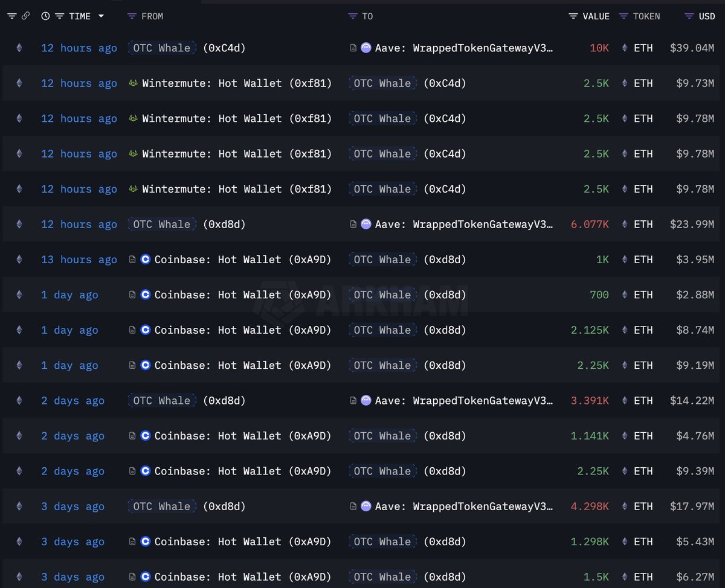Open the 12 hours ago timestamp link

[x=79, y=48]
